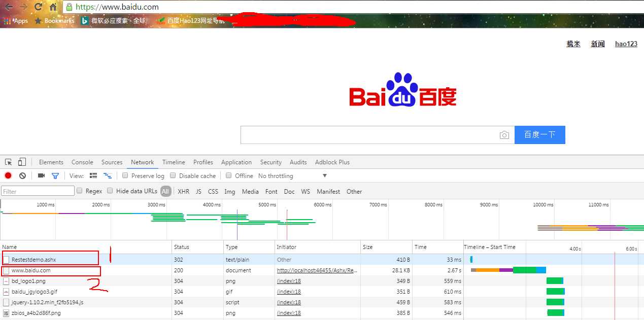Filter requests by JS type
Image resolution: width=644 pixels, height=320 pixels.
coord(198,192)
